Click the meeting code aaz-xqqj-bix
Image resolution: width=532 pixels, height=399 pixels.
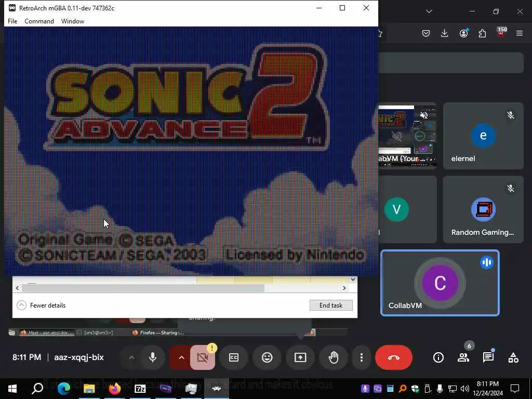click(x=79, y=357)
